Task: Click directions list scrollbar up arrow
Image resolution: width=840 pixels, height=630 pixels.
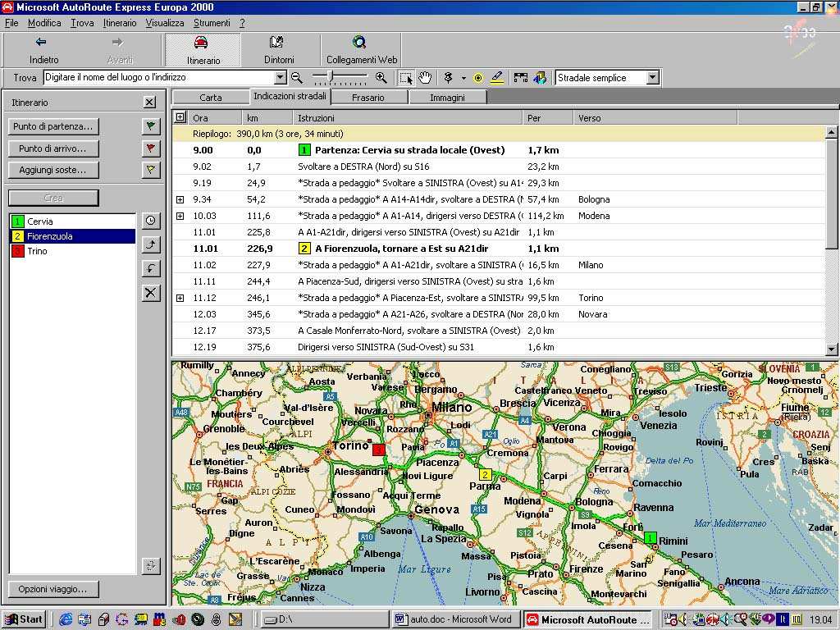Action: [x=832, y=132]
